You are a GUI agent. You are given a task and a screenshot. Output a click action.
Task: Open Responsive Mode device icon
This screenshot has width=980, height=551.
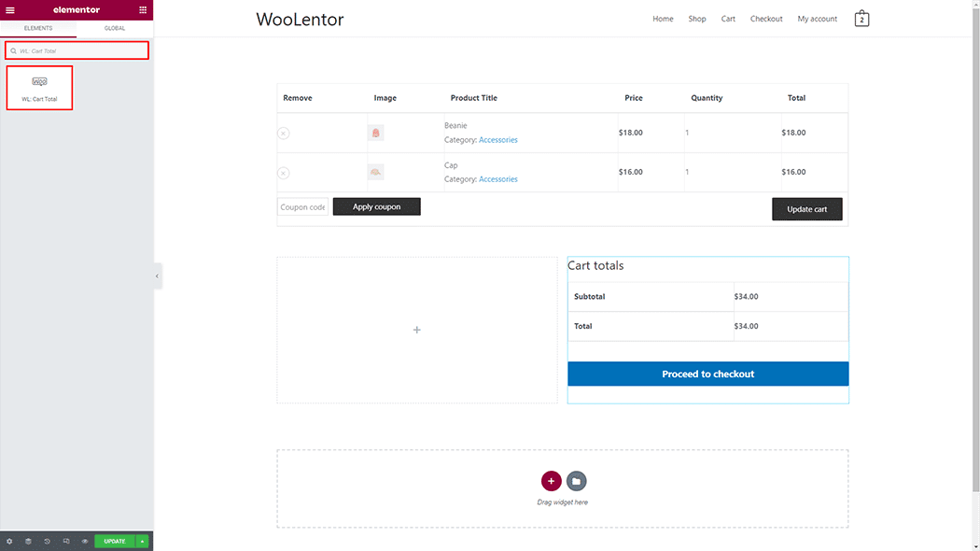(x=64, y=541)
